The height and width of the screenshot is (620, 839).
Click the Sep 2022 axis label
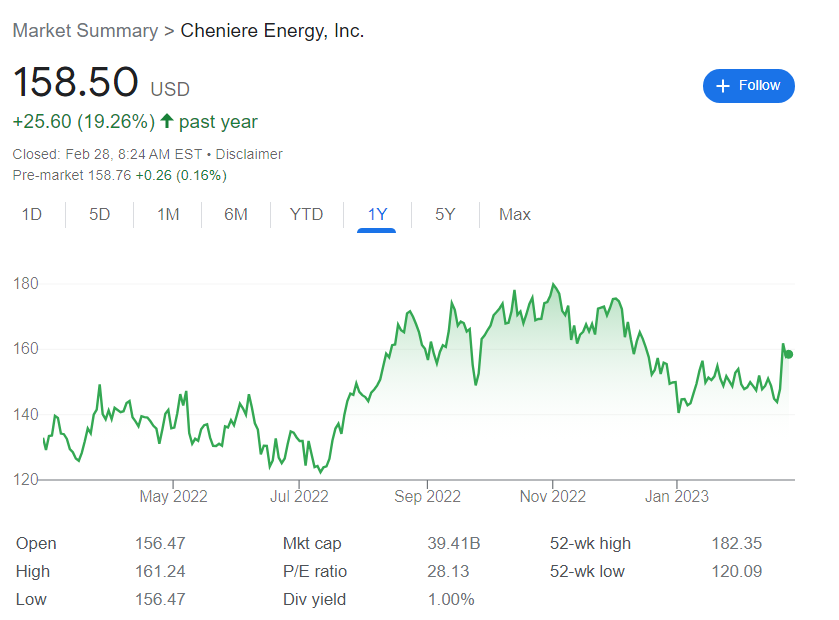pyautogui.click(x=428, y=496)
